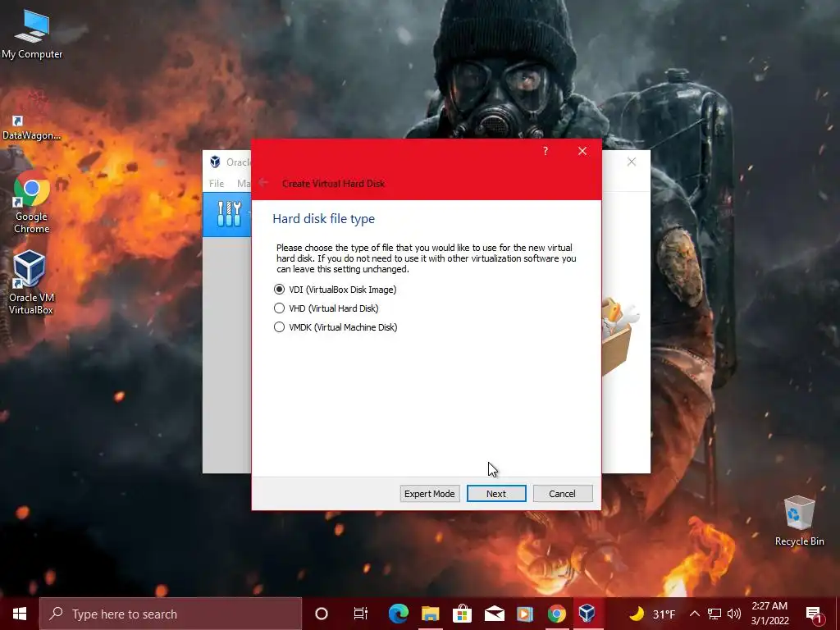Viewport: 840px width, 630px height.
Task: Click the 'Hard disk file type' heading
Action: coord(323,218)
